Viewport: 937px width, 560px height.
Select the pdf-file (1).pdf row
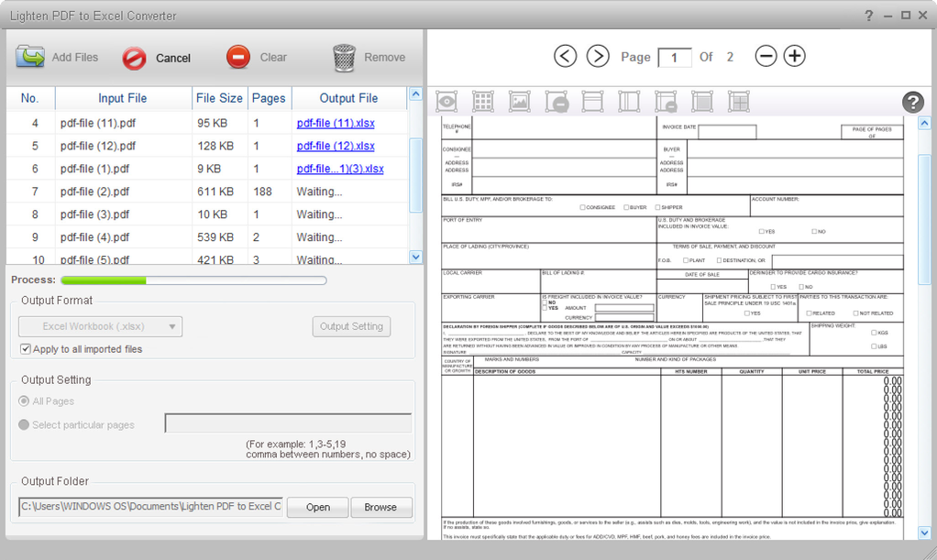(207, 169)
